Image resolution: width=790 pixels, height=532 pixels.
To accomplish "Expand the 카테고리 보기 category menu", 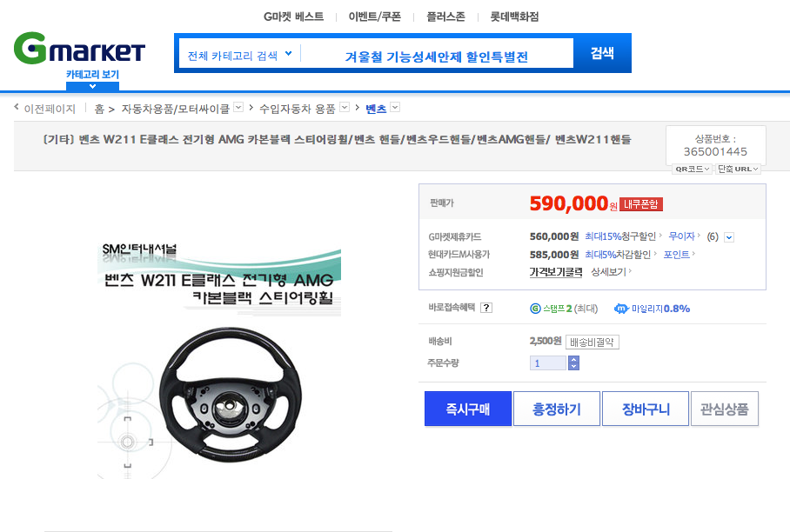I will pos(93,79).
